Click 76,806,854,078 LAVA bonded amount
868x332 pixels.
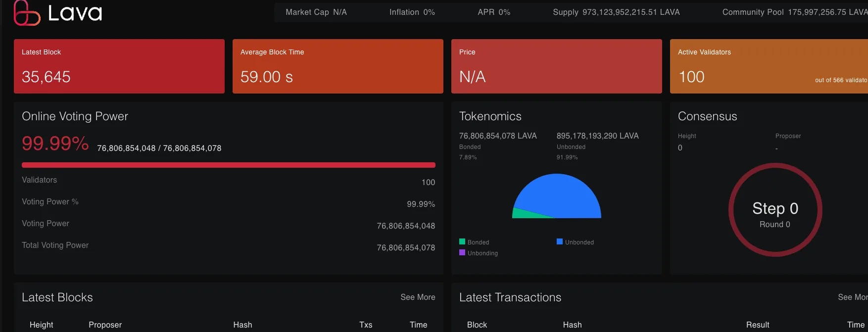pos(498,136)
